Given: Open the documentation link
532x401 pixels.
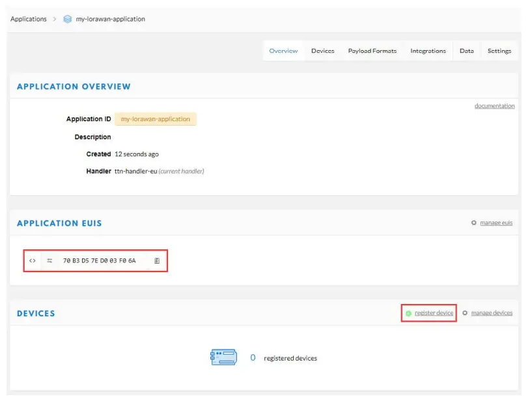Looking at the screenshot, I should click(x=494, y=106).
